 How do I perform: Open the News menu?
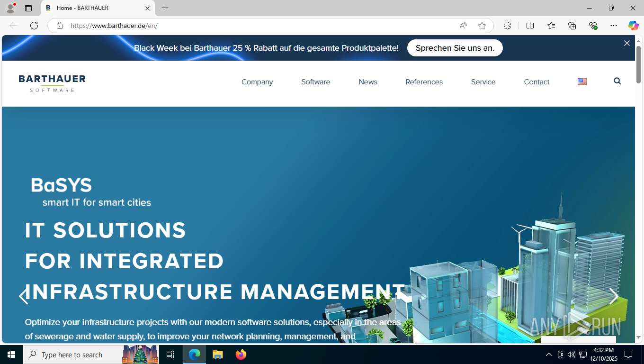(x=368, y=82)
